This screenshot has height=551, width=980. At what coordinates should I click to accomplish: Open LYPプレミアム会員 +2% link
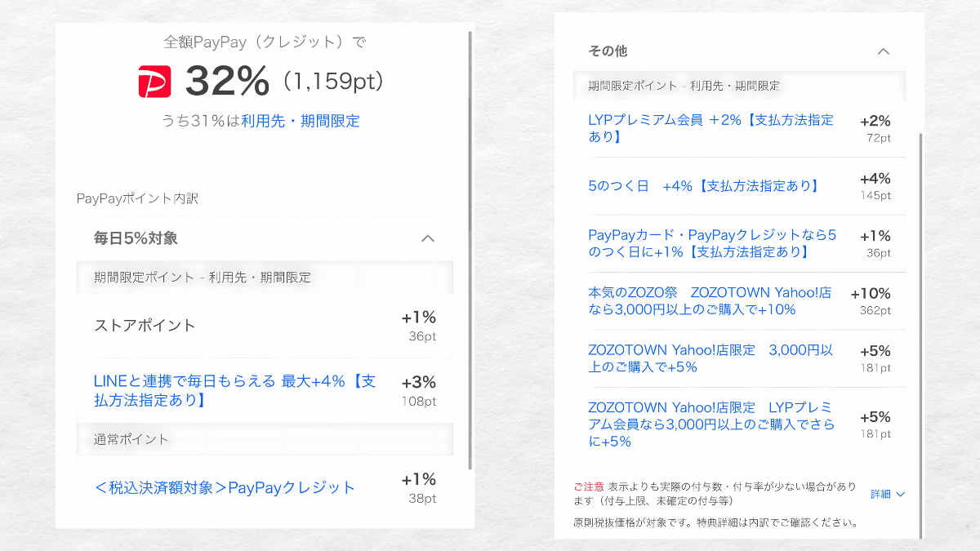pyautogui.click(x=710, y=128)
